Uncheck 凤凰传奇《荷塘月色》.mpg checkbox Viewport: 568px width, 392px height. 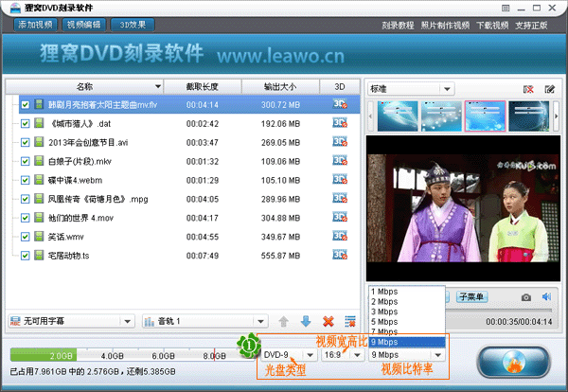pyautogui.click(x=25, y=199)
